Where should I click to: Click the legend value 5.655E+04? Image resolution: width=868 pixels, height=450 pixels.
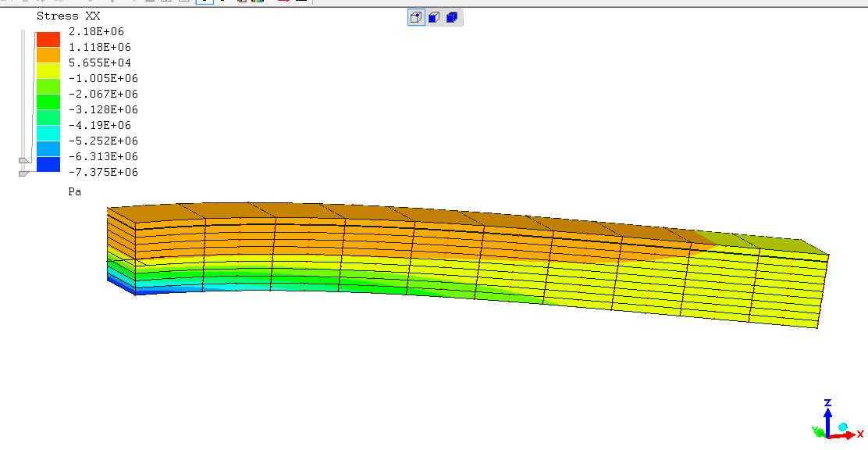[x=100, y=62]
